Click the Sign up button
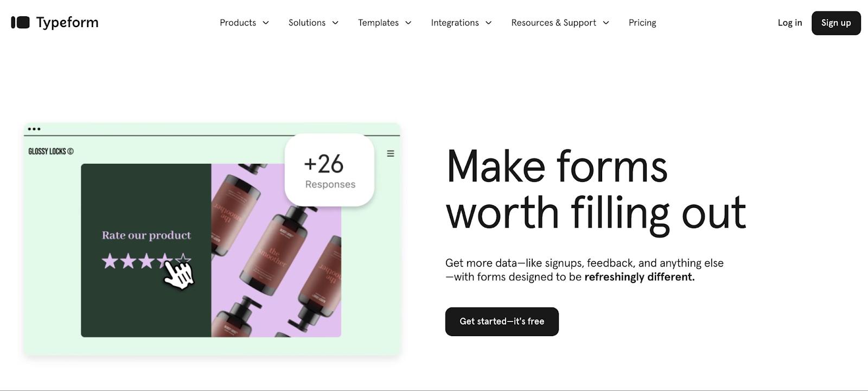Screen dimensions: 868x391 [x=836, y=23]
